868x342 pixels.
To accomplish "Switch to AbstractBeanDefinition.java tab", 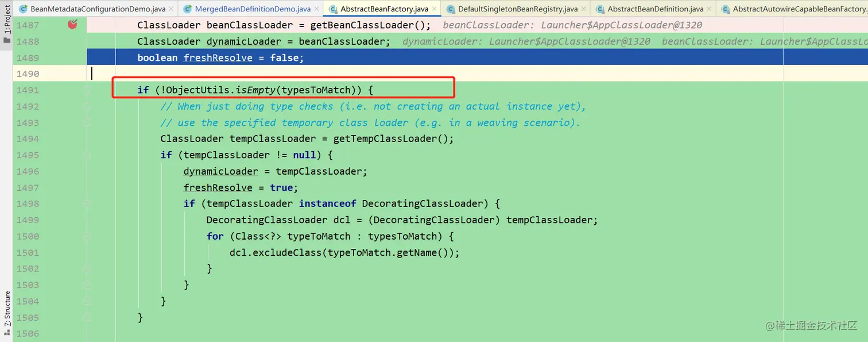I will (x=655, y=9).
